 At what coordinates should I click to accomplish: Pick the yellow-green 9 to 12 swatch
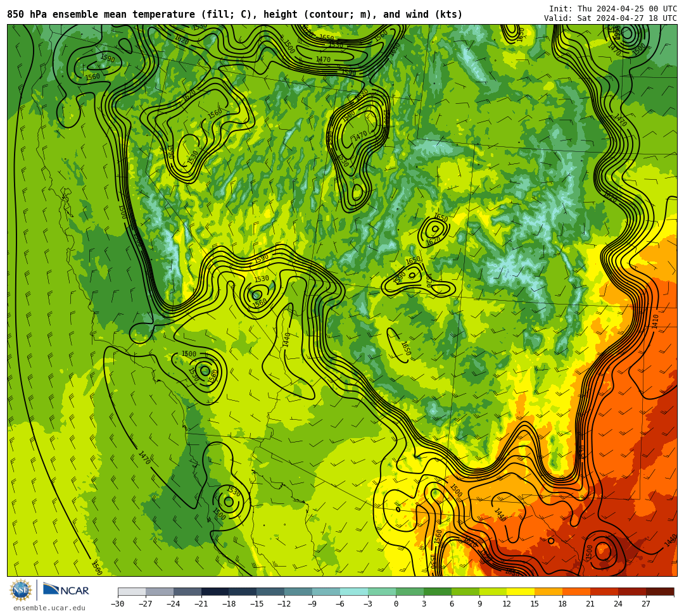coord(493,591)
